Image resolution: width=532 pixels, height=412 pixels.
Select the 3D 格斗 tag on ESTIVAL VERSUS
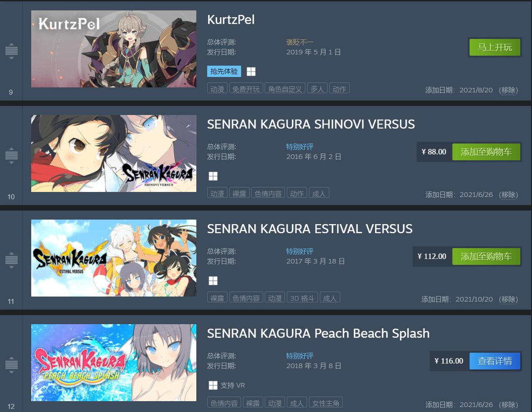point(302,298)
